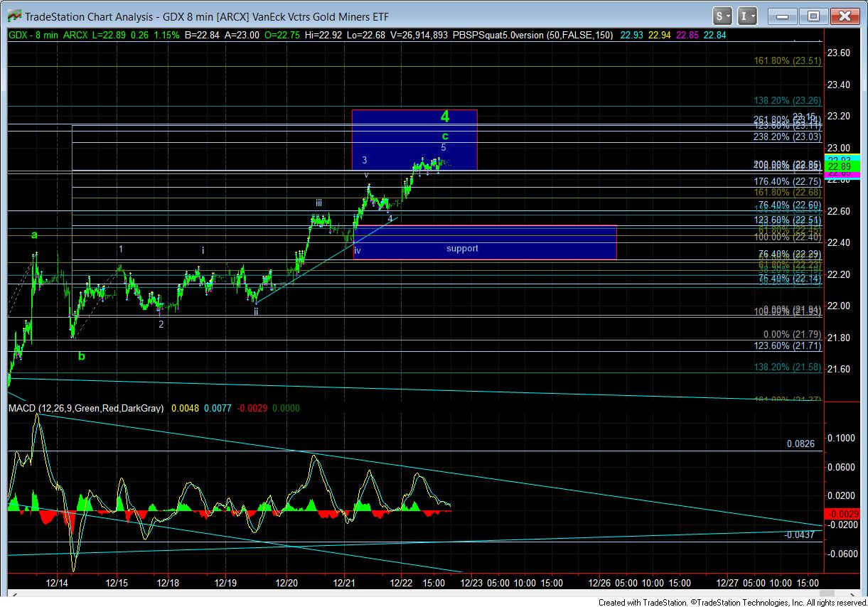
Task: Select the 'iii' wave label
Action: (x=319, y=203)
